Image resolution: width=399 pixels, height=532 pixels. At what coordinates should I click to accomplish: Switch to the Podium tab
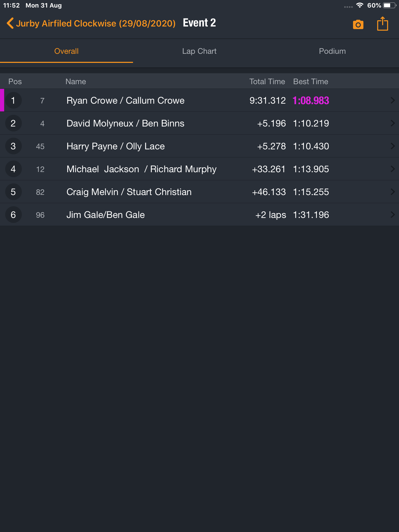click(x=332, y=51)
